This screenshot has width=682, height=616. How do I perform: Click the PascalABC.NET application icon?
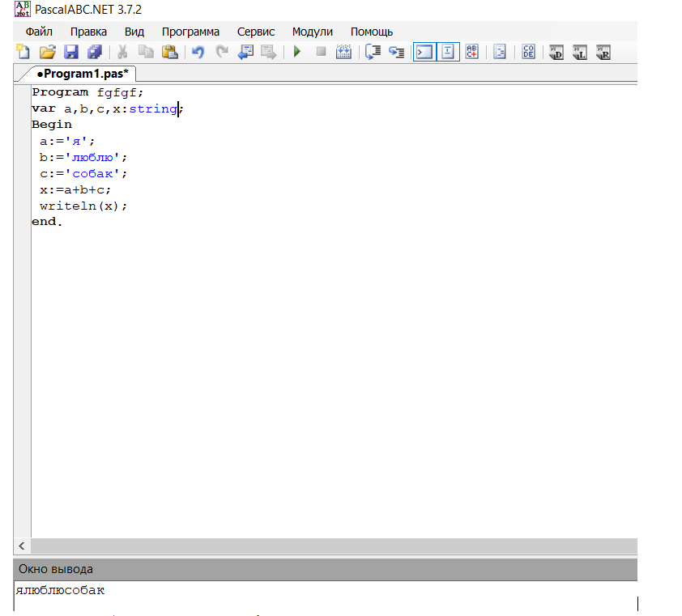click(23, 9)
